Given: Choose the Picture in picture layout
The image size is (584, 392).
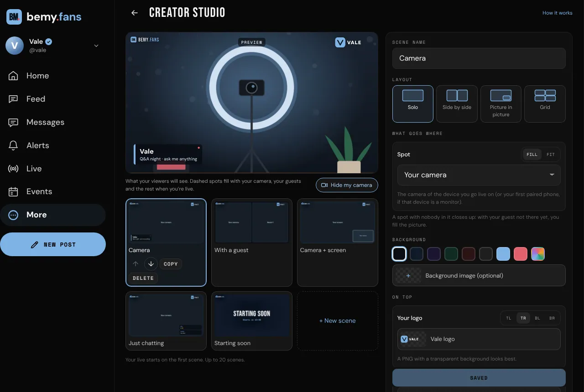Looking at the screenshot, I should click(501, 104).
